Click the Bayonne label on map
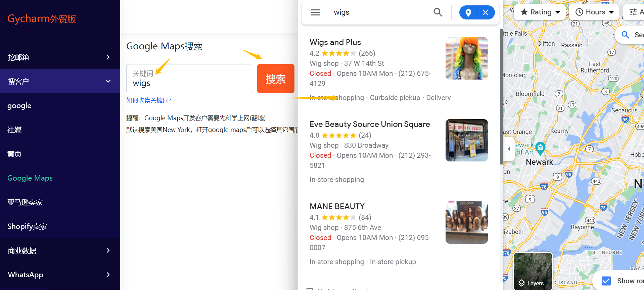 582,227
